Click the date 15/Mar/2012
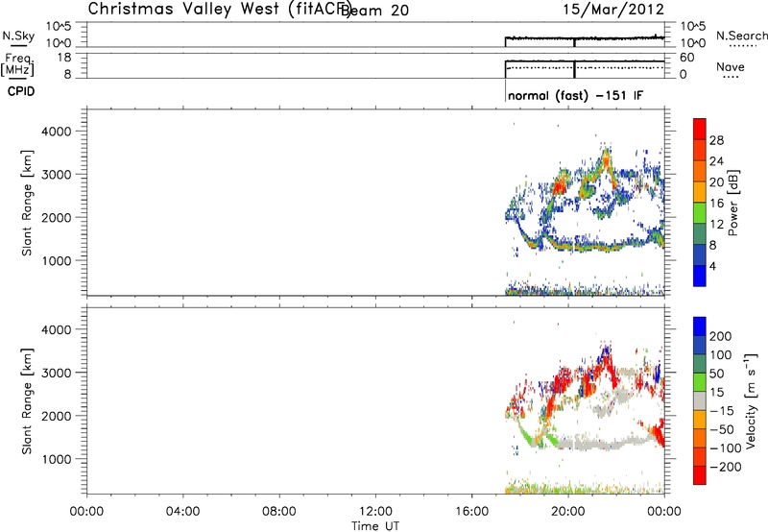 (613, 9)
